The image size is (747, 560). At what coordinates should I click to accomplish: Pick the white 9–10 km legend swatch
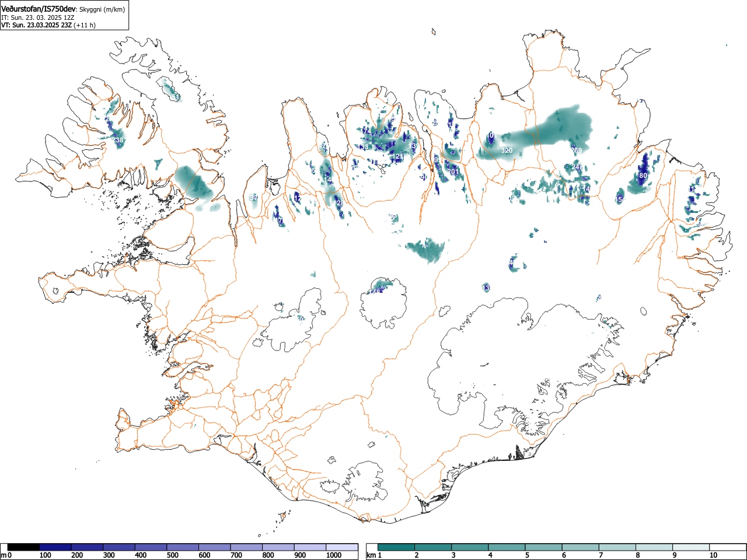click(x=692, y=547)
